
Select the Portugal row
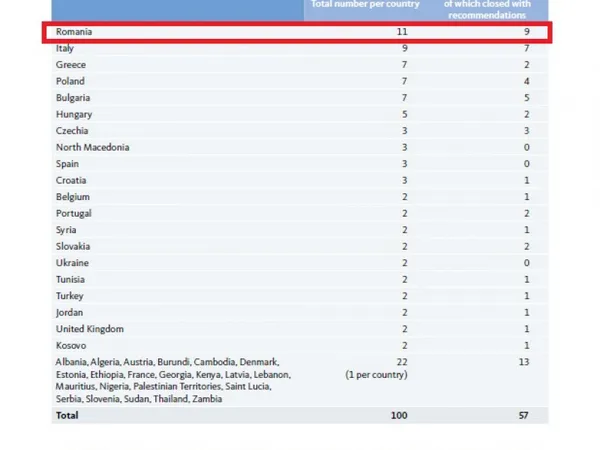(73, 213)
